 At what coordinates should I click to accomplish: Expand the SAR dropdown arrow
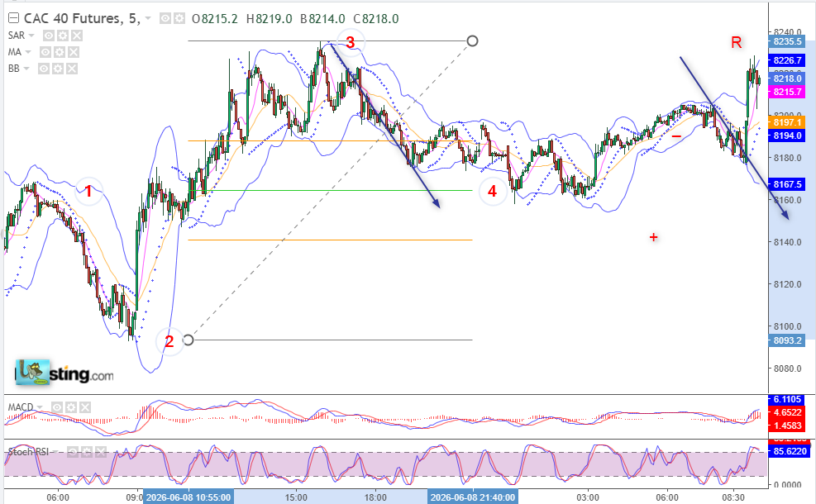click(x=31, y=36)
